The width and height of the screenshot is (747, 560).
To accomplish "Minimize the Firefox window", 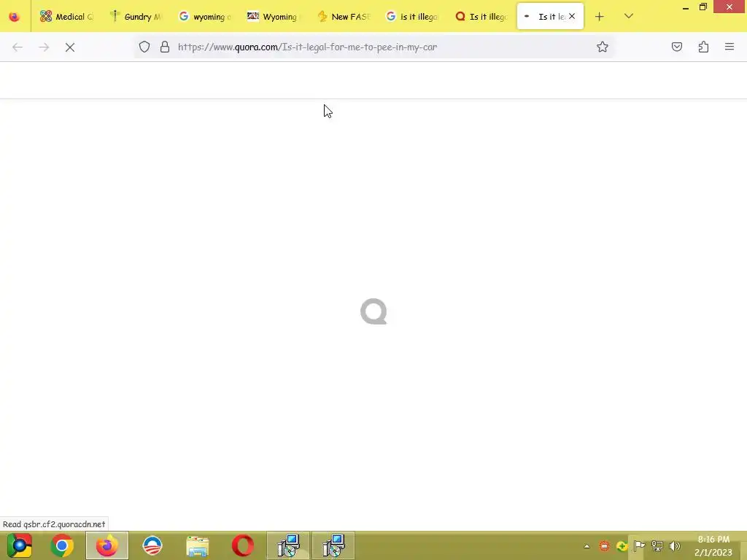I will click(686, 7).
